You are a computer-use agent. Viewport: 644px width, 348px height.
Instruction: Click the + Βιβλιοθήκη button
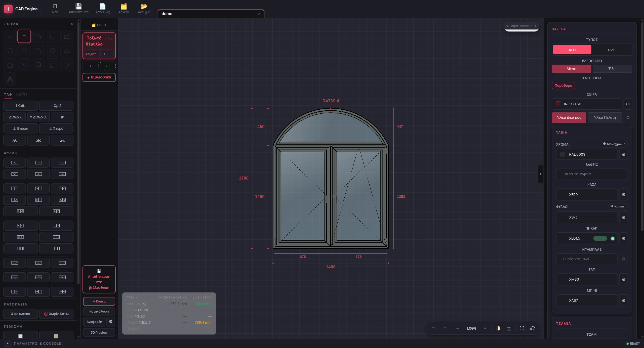pos(99,77)
